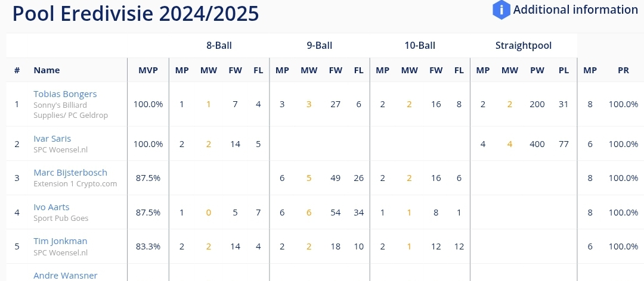Sort by Straightpool PW column header
The height and width of the screenshot is (281, 644).
(537, 70)
